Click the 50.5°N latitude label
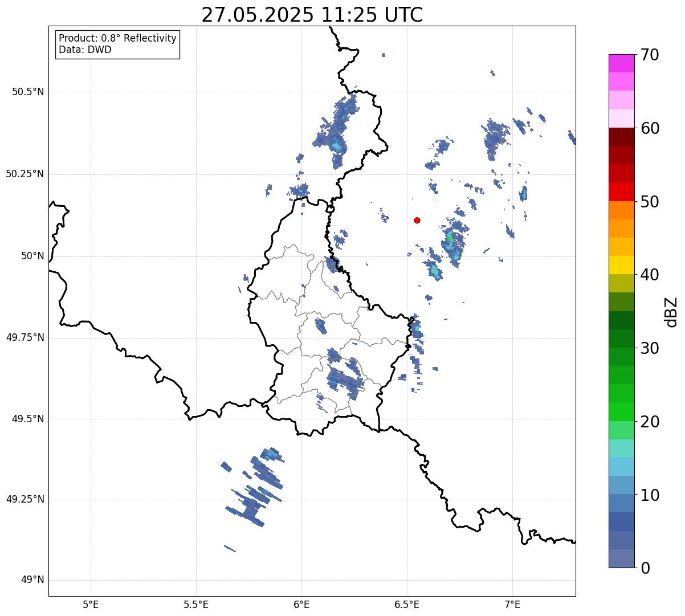This screenshot has height=616, width=685. [28, 92]
